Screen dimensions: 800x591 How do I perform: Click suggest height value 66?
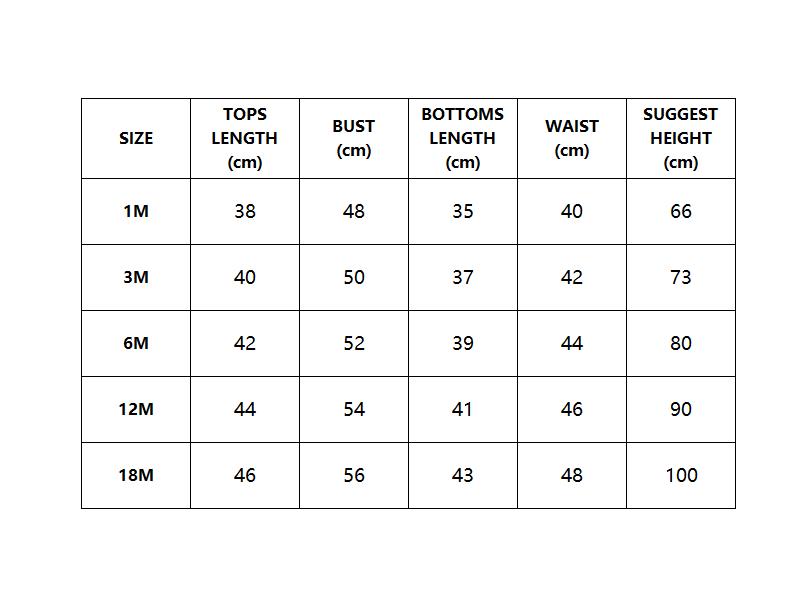[681, 211]
